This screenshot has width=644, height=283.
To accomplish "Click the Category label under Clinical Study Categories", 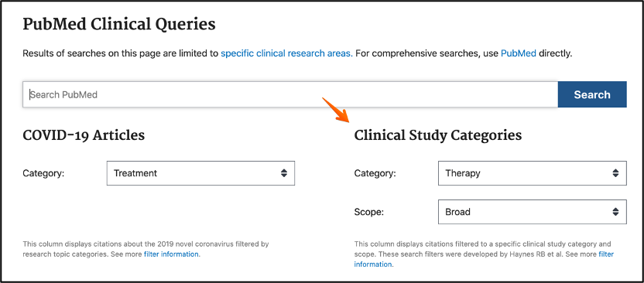I will [375, 173].
